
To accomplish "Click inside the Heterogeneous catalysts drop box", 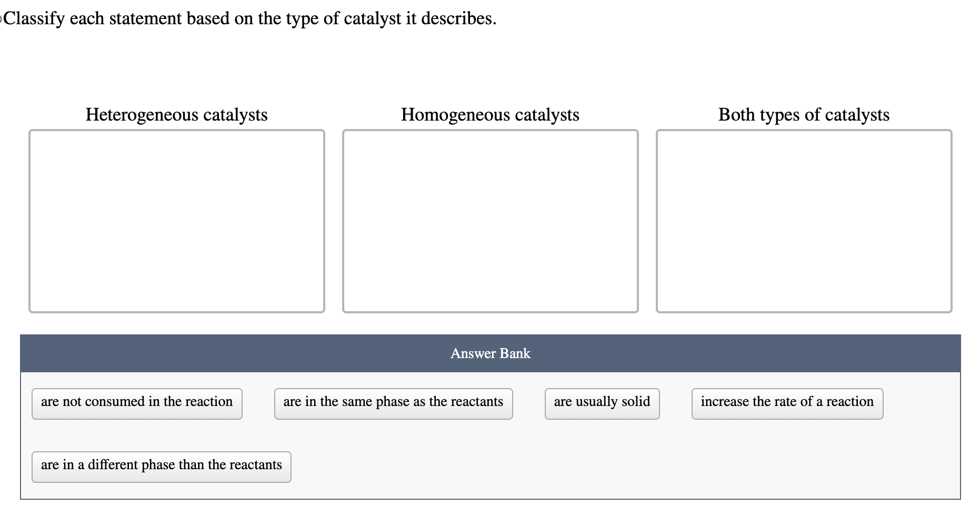I will (177, 221).
